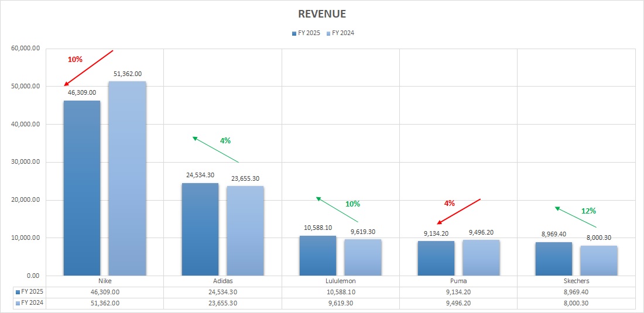Select the FY 2024 swatch in data table

[x=18, y=303]
